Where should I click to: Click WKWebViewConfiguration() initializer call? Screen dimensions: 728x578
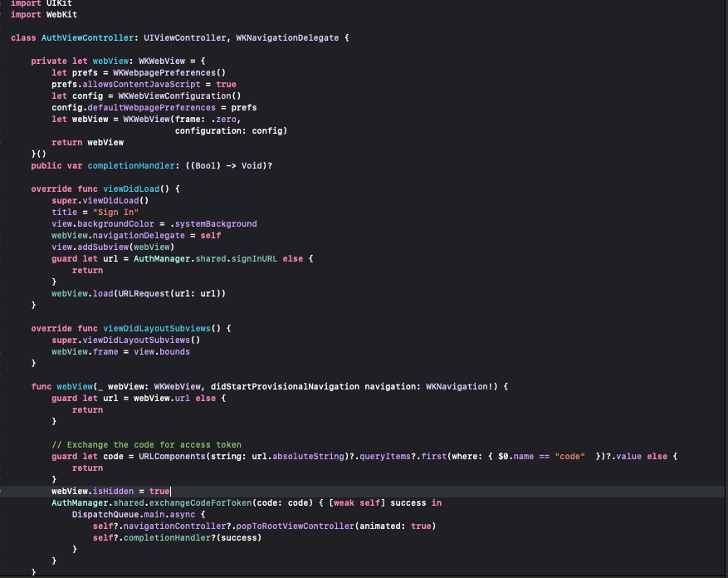(x=179, y=96)
